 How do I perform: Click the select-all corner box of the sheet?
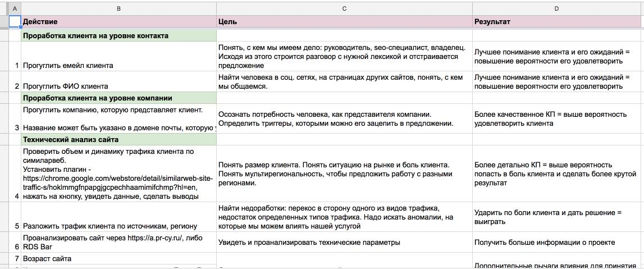[3, 8]
